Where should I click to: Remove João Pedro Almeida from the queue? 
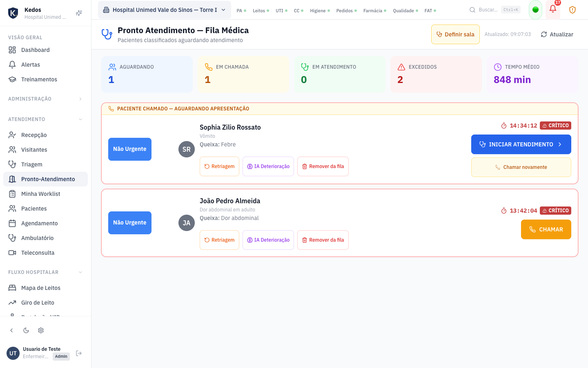(323, 240)
